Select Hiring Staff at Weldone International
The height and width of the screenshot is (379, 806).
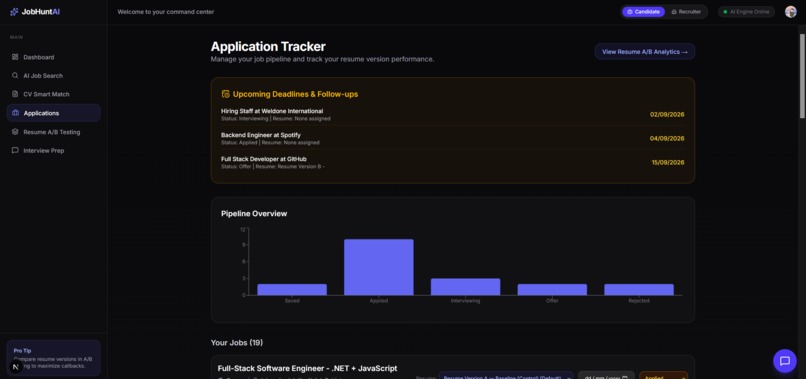[452, 114]
